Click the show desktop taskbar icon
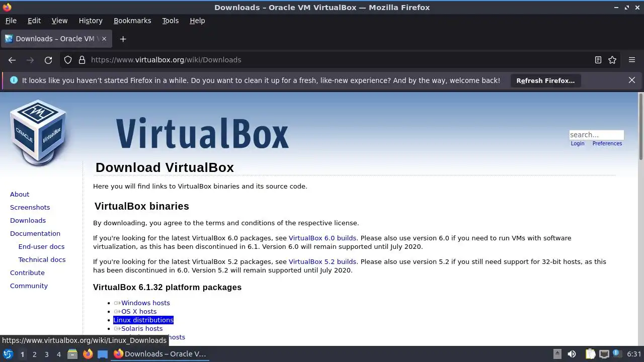Viewport: 644px width, 362px height. (x=103, y=354)
